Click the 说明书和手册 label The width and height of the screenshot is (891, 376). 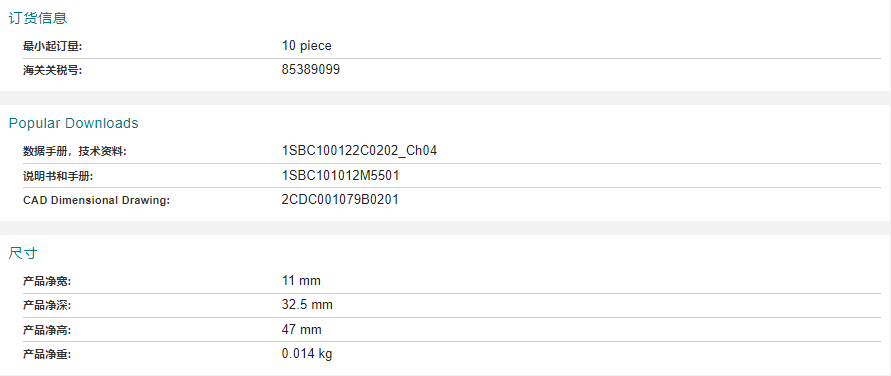(58, 177)
